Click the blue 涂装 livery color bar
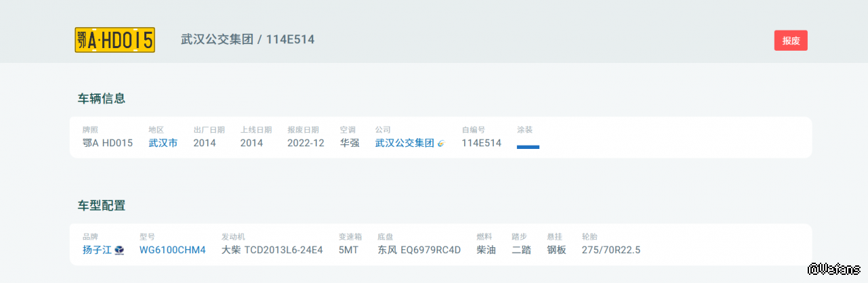The image size is (868, 283). (528, 146)
